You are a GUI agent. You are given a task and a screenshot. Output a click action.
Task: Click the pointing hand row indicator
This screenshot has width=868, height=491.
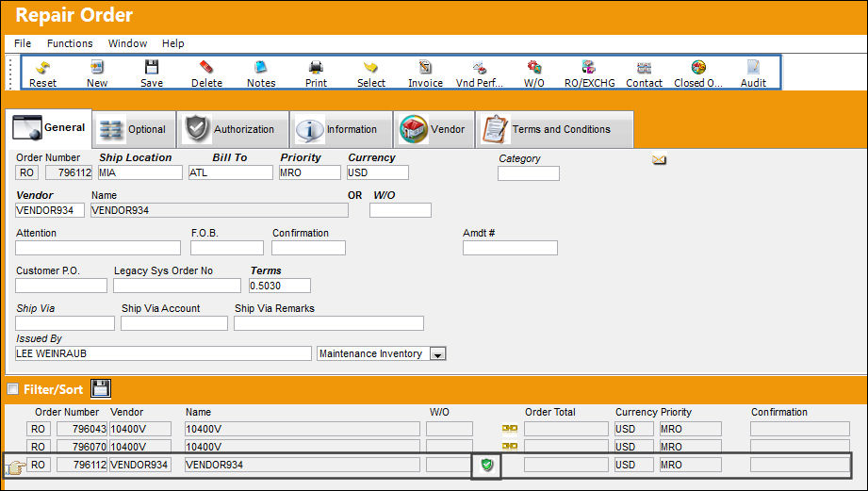[x=15, y=467]
